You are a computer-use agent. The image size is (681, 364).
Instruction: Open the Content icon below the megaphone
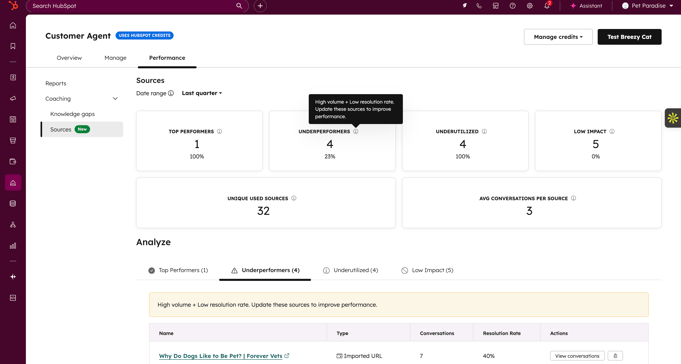click(13, 119)
